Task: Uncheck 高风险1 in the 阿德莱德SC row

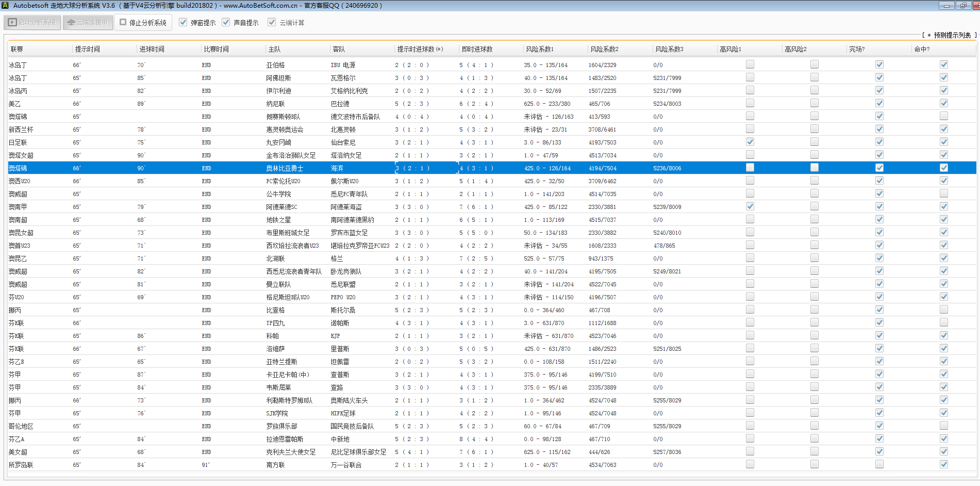Action: (750, 206)
